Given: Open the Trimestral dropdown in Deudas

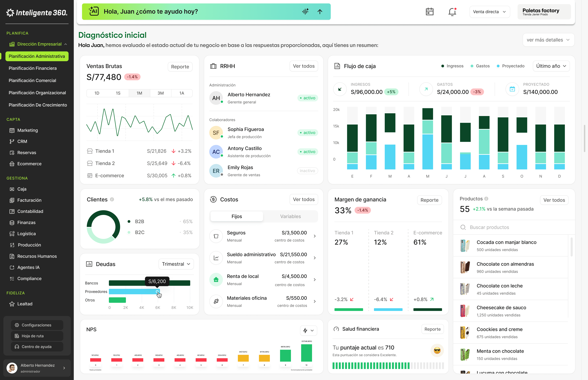Looking at the screenshot, I should (176, 264).
